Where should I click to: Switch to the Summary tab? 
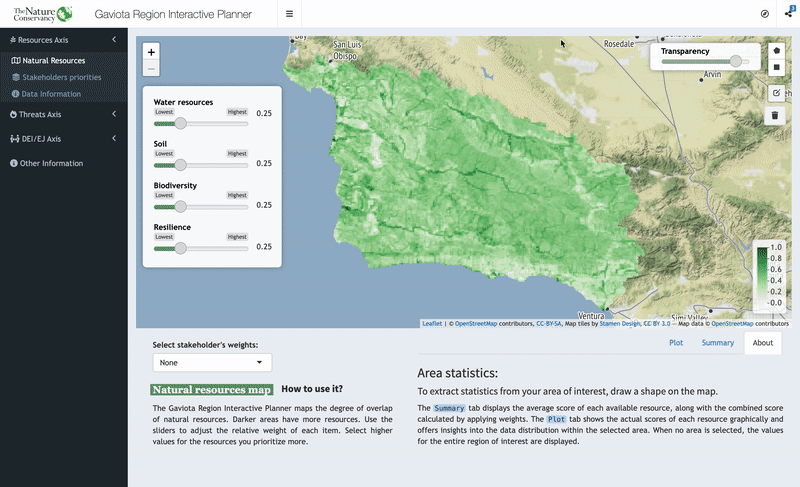(717, 343)
